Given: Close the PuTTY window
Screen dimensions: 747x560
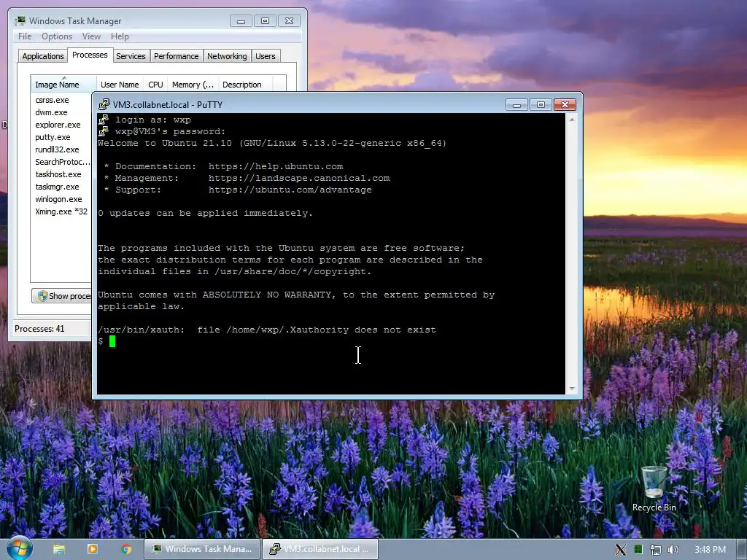Looking at the screenshot, I should click(565, 104).
